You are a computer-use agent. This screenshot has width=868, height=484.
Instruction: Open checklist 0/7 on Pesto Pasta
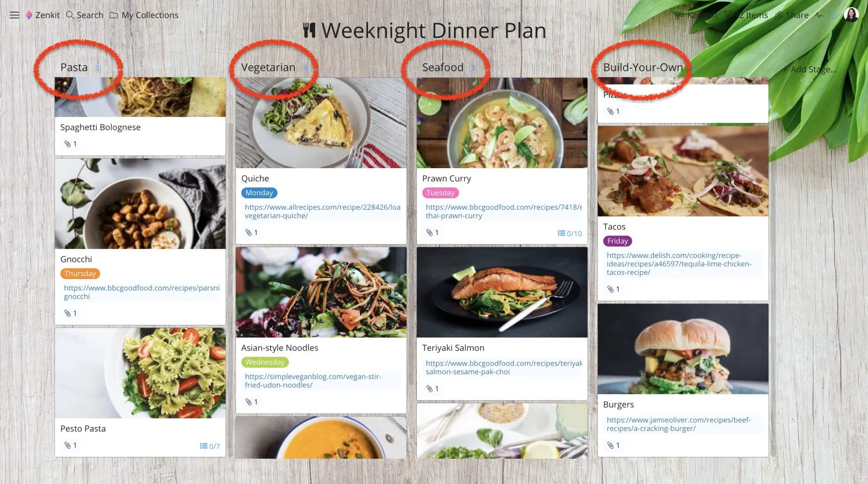pyautogui.click(x=210, y=446)
